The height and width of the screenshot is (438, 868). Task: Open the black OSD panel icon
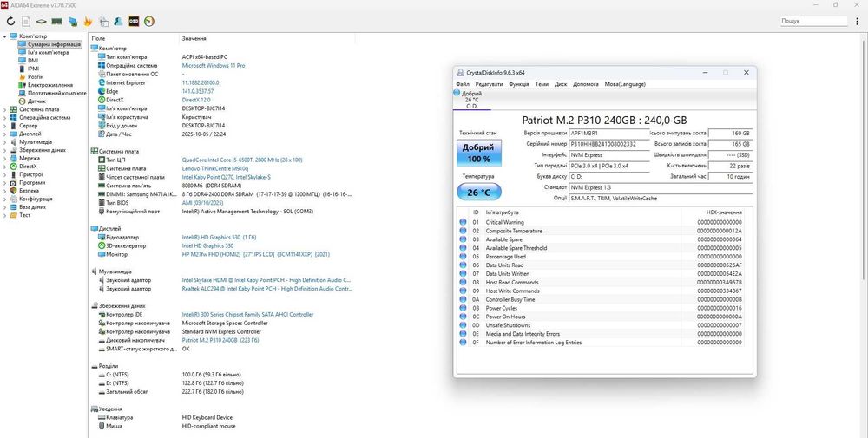click(x=134, y=22)
